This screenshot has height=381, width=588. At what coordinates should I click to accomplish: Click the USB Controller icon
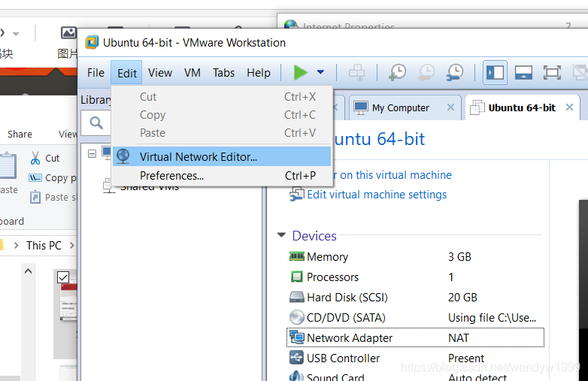(x=296, y=358)
